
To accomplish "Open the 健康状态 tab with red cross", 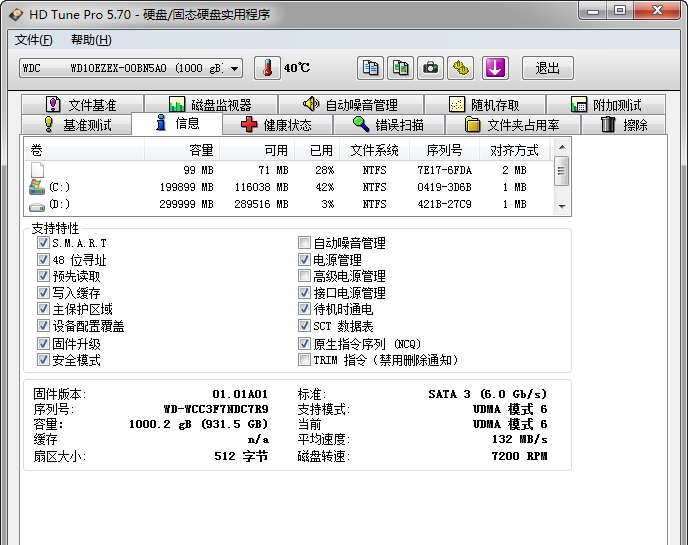I will [x=276, y=125].
